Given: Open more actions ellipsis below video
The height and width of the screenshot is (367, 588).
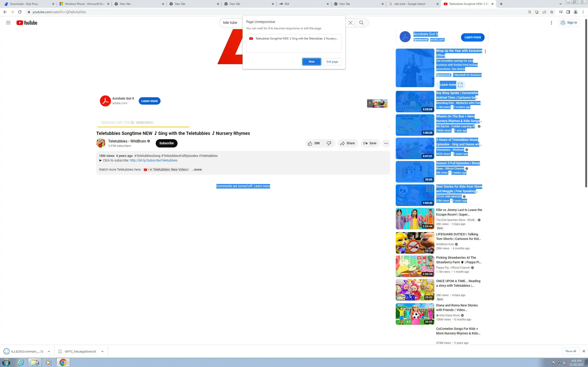Looking at the screenshot, I should point(386,143).
